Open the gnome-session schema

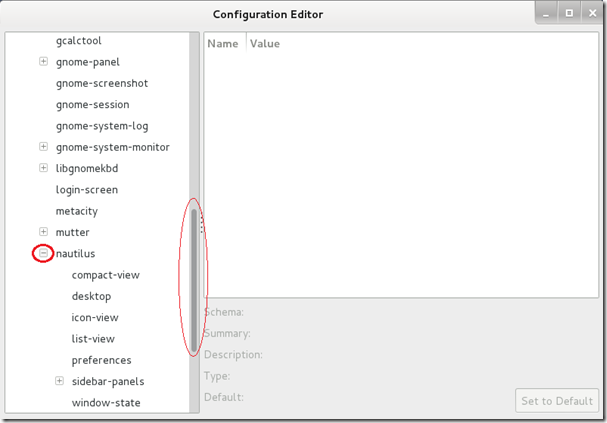(x=93, y=104)
